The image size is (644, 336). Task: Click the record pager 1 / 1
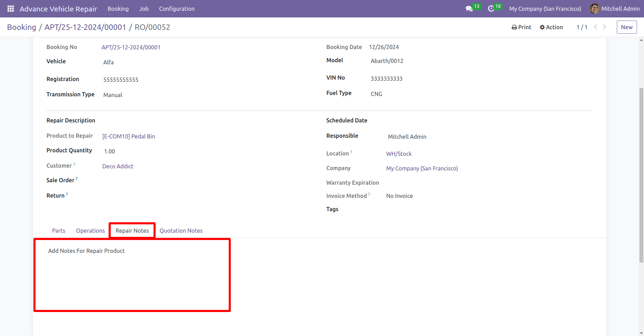point(582,27)
